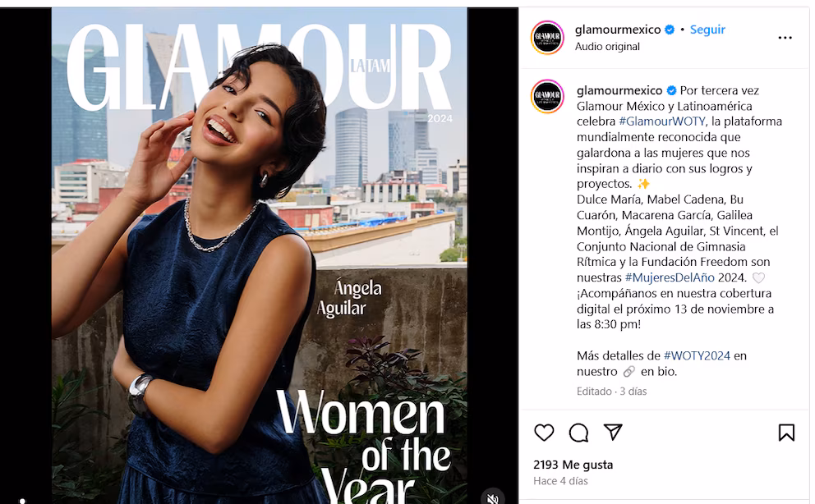Save the post with the bookmark icon
The height and width of the screenshot is (504, 815).
click(x=786, y=433)
